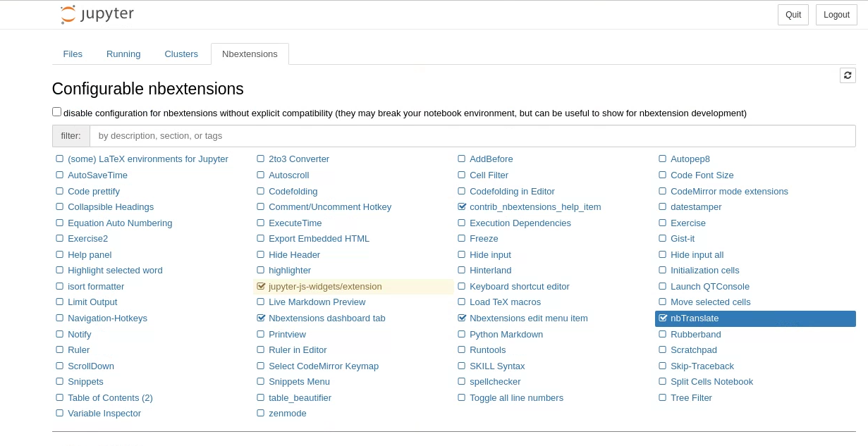Screen dimensions: 868x446
Task: Click checkbox icon beside contrib_nbextensions_help_item
Action: pyautogui.click(x=462, y=207)
